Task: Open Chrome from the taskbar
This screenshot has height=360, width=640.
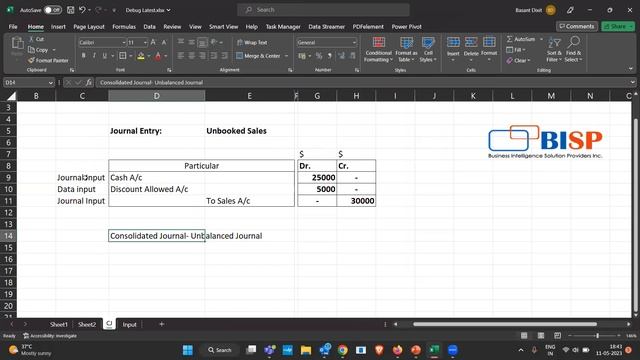Action: (342, 350)
